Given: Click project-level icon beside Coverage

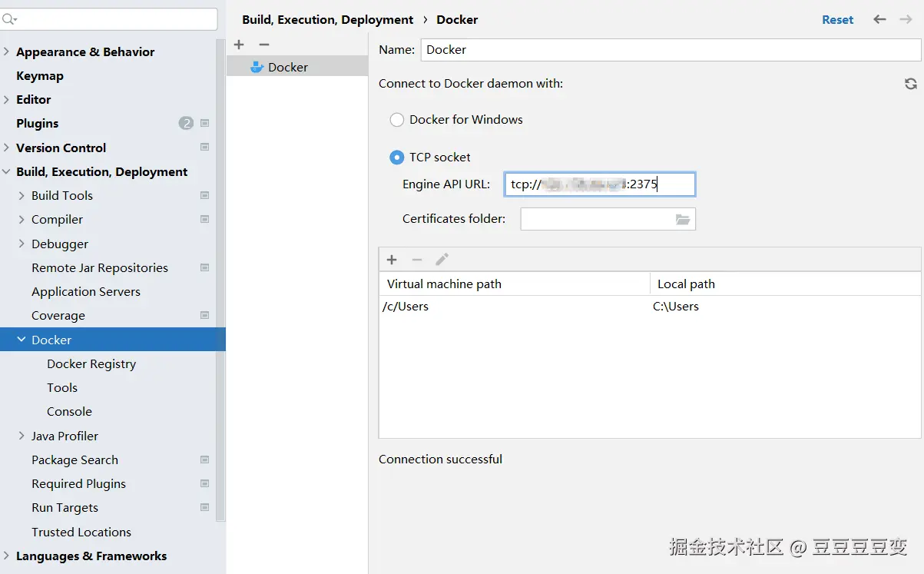Looking at the screenshot, I should coord(205,315).
